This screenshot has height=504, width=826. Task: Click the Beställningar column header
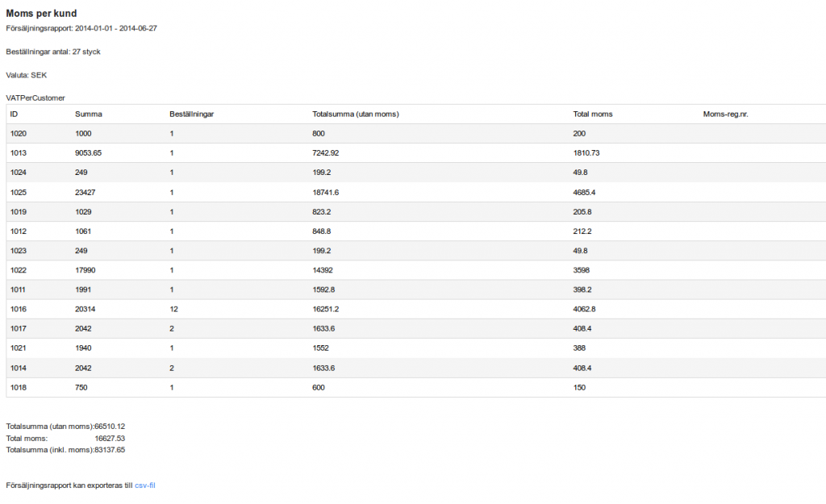tap(192, 115)
